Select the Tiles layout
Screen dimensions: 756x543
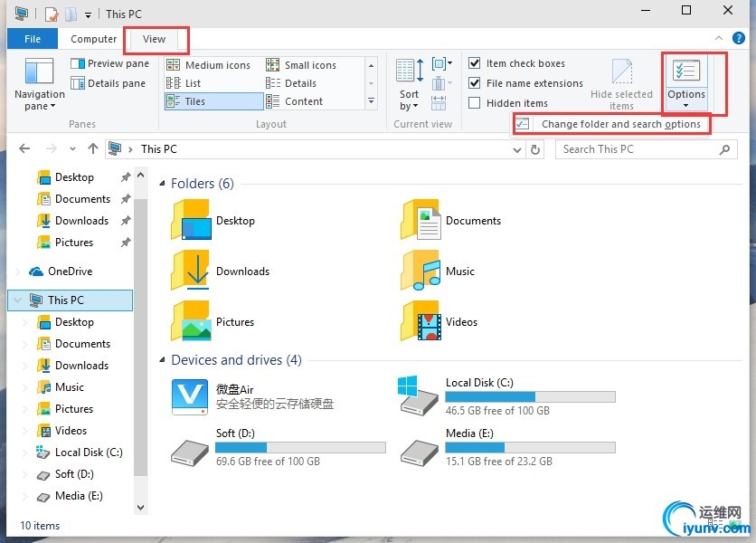click(x=214, y=101)
